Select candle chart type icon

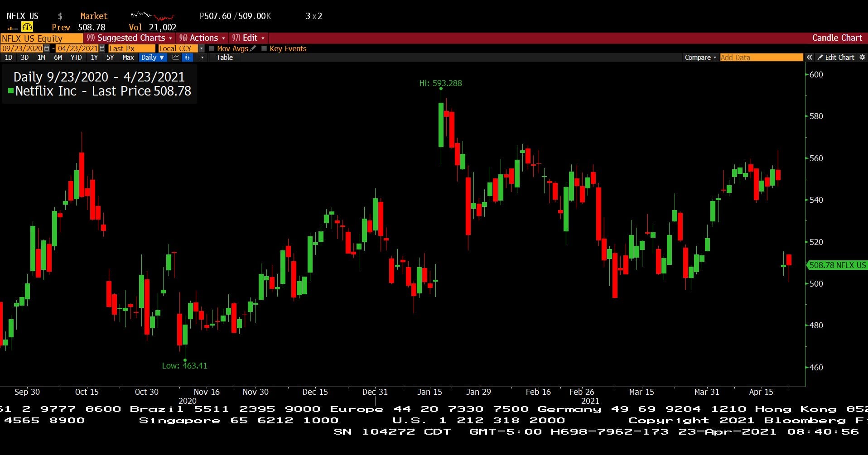pos(187,57)
